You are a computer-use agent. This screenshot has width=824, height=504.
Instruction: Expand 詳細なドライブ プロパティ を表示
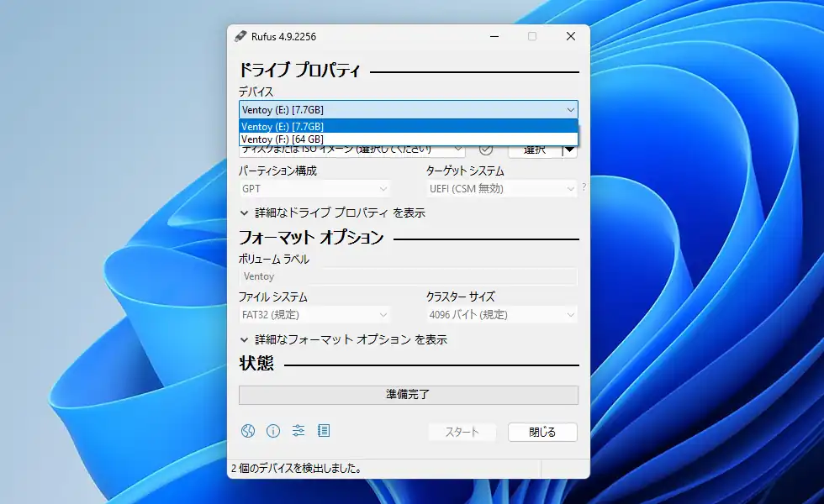[333, 213]
